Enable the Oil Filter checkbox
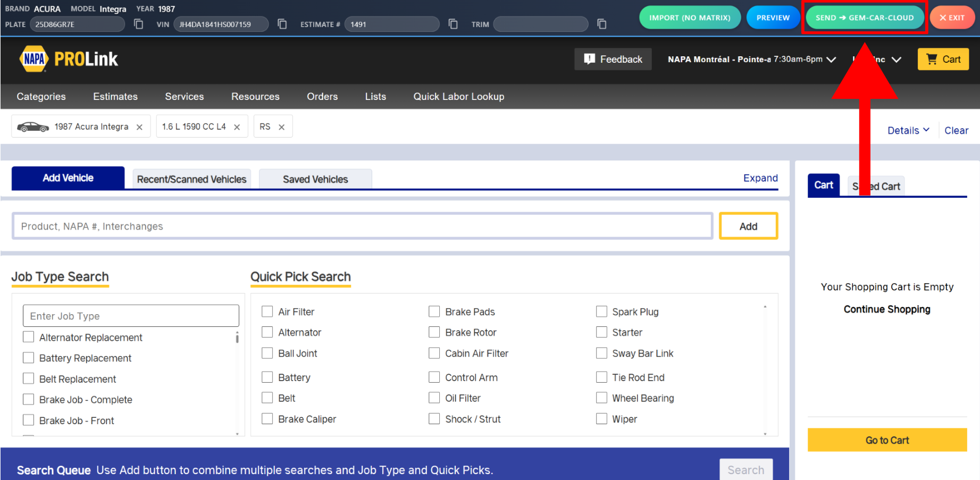This screenshot has height=480, width=980. (434, 398)
